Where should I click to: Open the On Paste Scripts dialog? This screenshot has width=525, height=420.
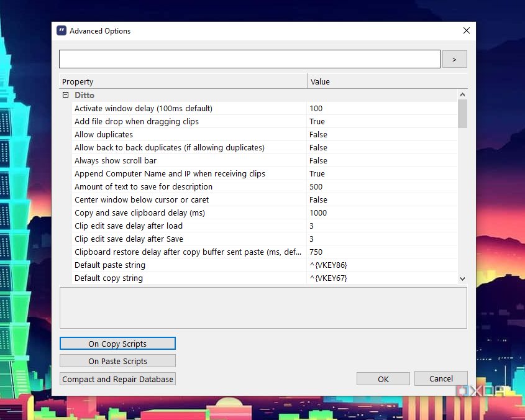[x=117, y=361]
